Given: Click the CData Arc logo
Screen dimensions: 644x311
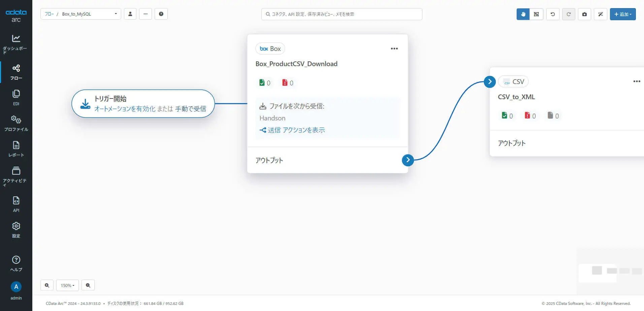Looking at the screenshot, I should (16, 16).
